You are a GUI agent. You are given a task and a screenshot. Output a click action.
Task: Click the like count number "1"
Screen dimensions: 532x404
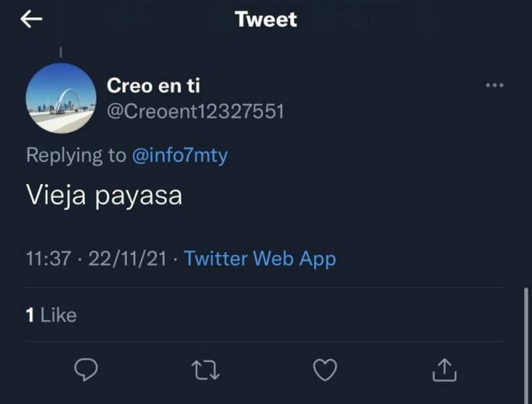30,314
